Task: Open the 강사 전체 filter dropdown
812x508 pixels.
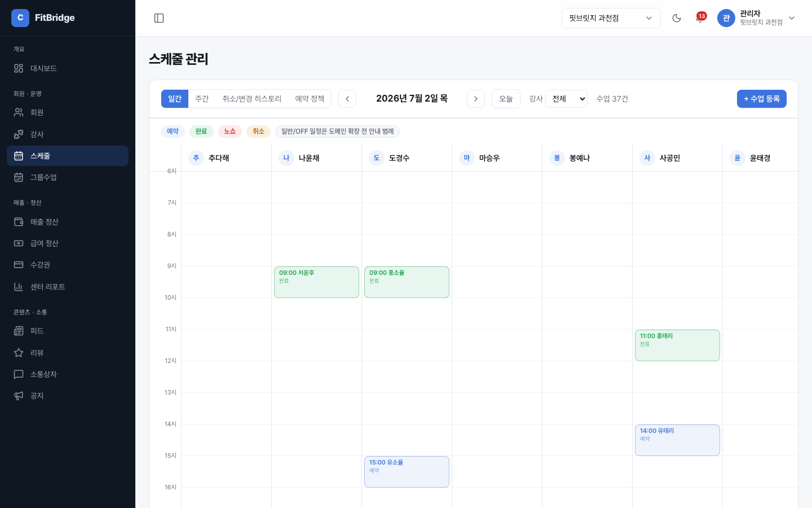Action: tap(566, 99)
